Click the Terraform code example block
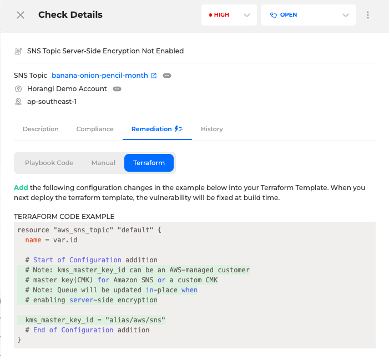Viewport: 390px width, 360px height. click(x=195, y=285)
